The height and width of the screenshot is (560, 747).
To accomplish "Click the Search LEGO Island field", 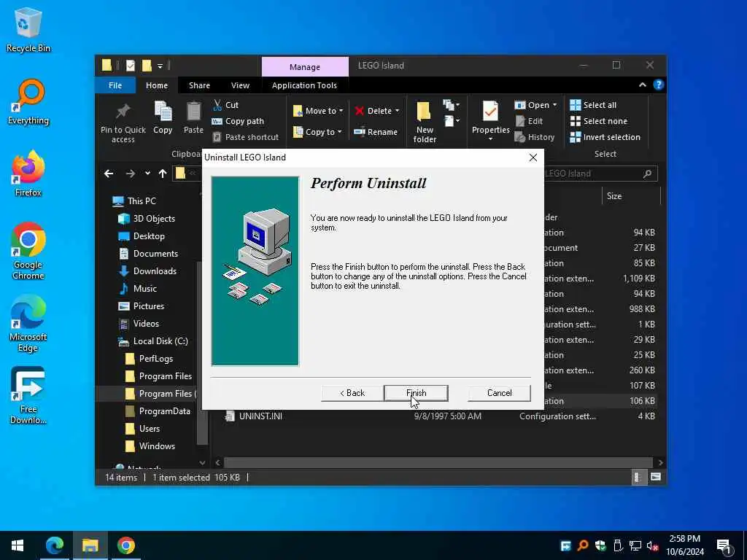I will 601,174.
